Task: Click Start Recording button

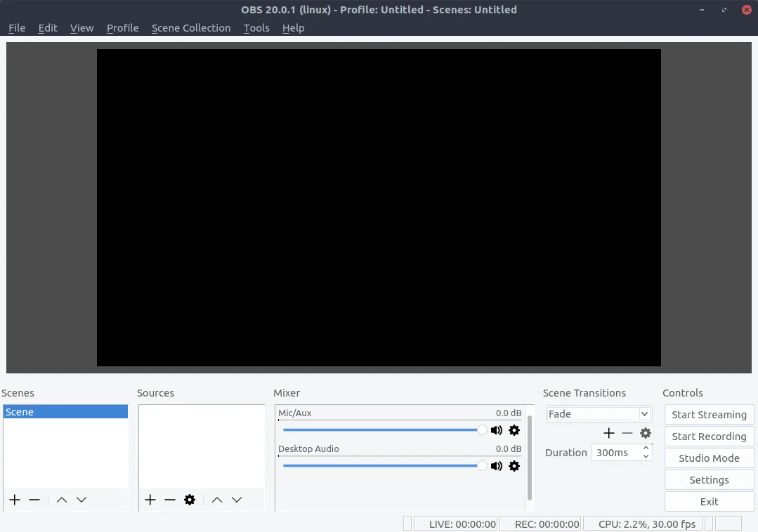Action: coord(709,437)
